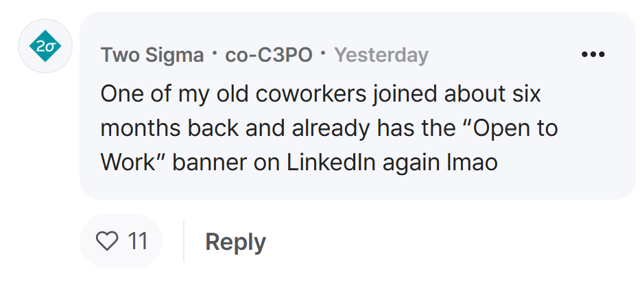Reply to the co-C3PO comment
644x289 pixels.
click(236, 242)
